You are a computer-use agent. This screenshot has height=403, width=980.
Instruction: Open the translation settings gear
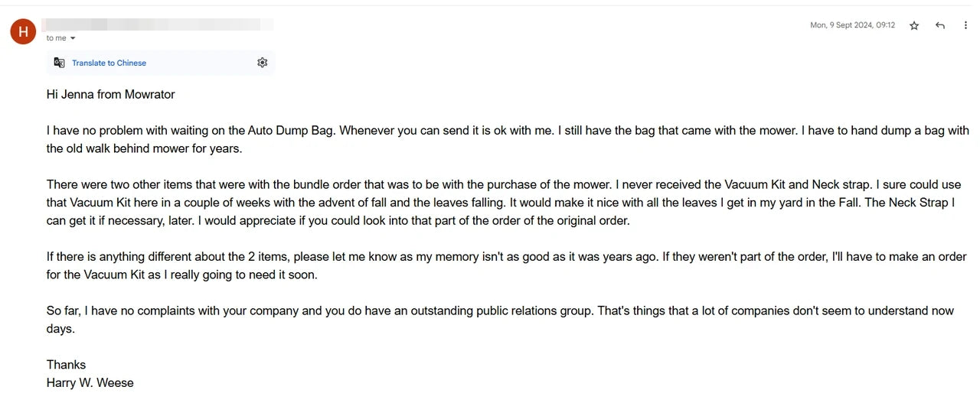(263, 63)
